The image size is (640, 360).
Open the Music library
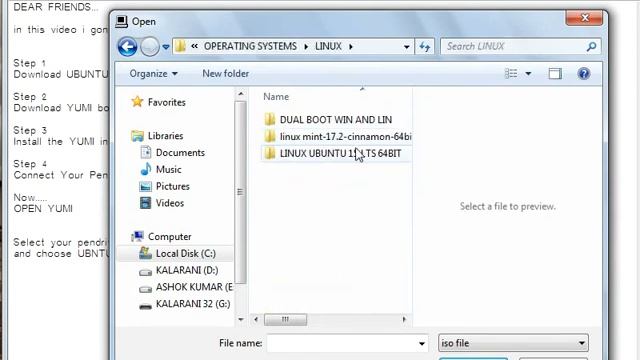tap(168, 169)
